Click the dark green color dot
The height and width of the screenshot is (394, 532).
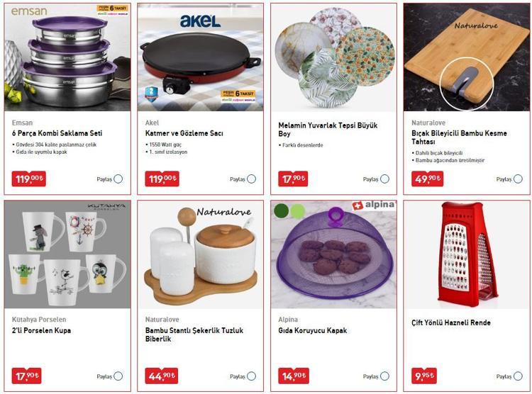pyautogui.click(x=282, y=210)
